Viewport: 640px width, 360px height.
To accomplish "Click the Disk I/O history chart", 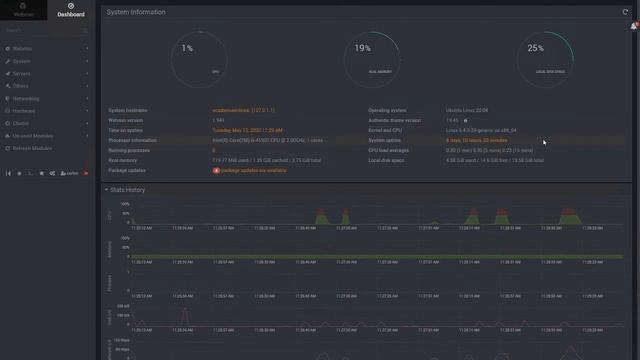I will [x=378, y=316].
